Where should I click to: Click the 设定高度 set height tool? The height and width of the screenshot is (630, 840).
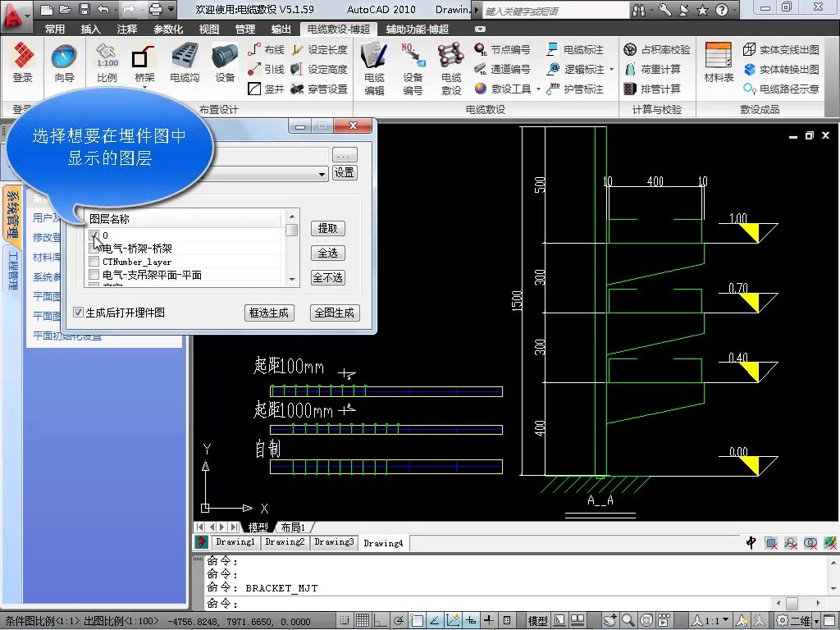click(320, 69)
